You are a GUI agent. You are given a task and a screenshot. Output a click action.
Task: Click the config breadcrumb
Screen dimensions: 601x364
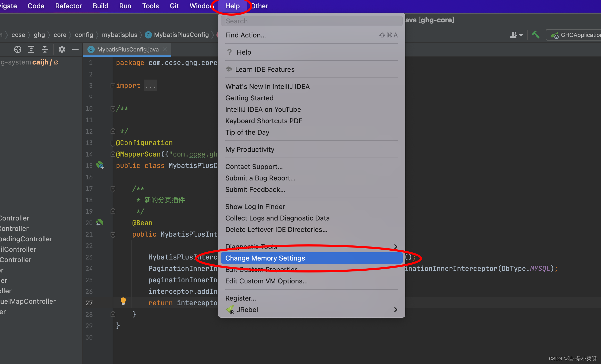tap(84, 35)
